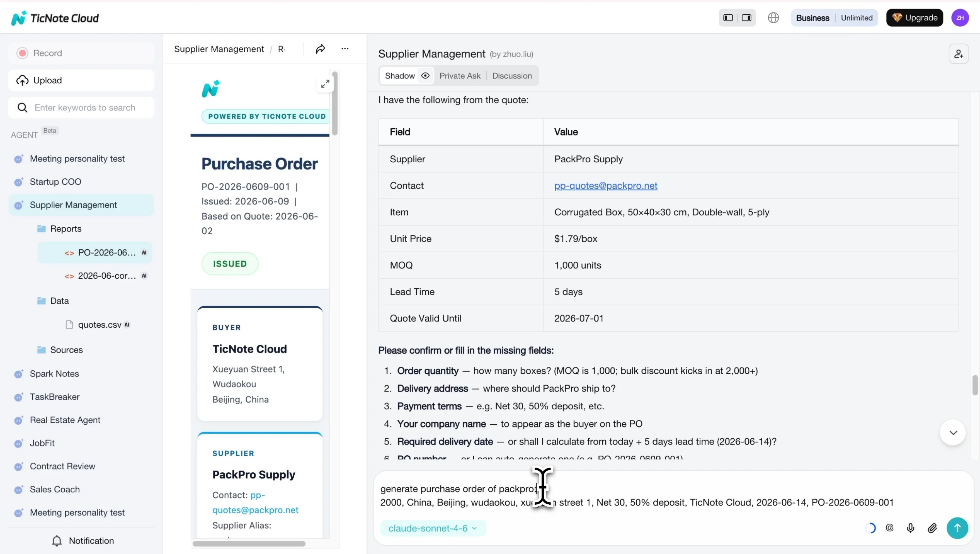Click the 2026-07-01 value cell
980x554 pixels.
751,318
